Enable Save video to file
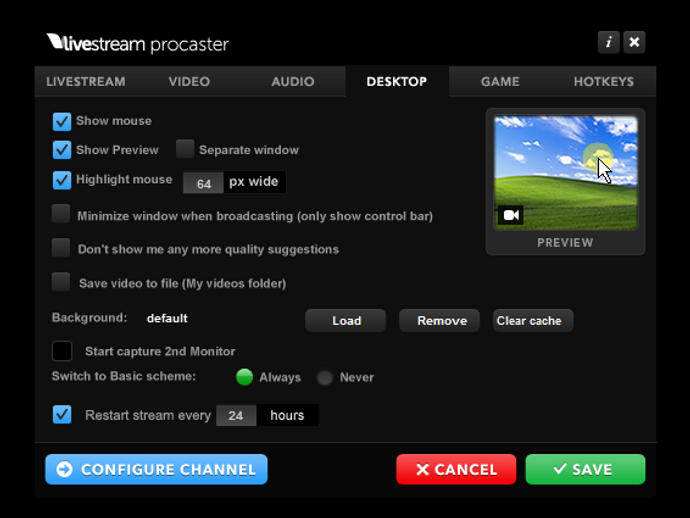The width and height of the screenshot is (690, 518). pyautogui.click(x=61, y=282)
